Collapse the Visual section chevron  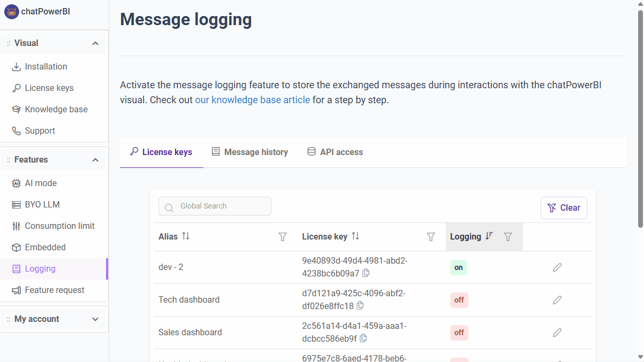point(95,43)
